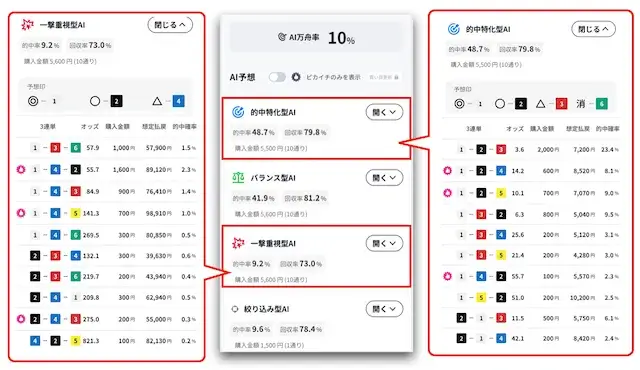
Task: Click the ◎ mark in 一撃重視型AI 予想印
Action: [x=33, y=101]
